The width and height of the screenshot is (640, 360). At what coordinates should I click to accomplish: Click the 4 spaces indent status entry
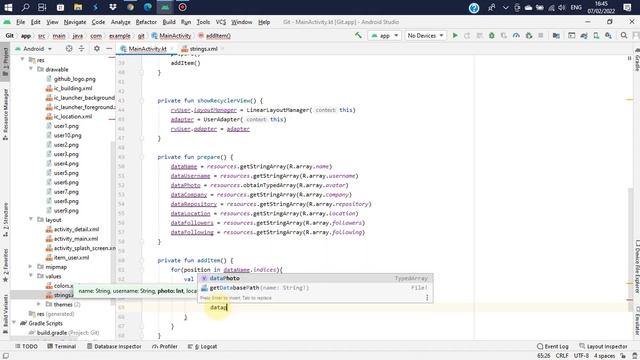604,356
